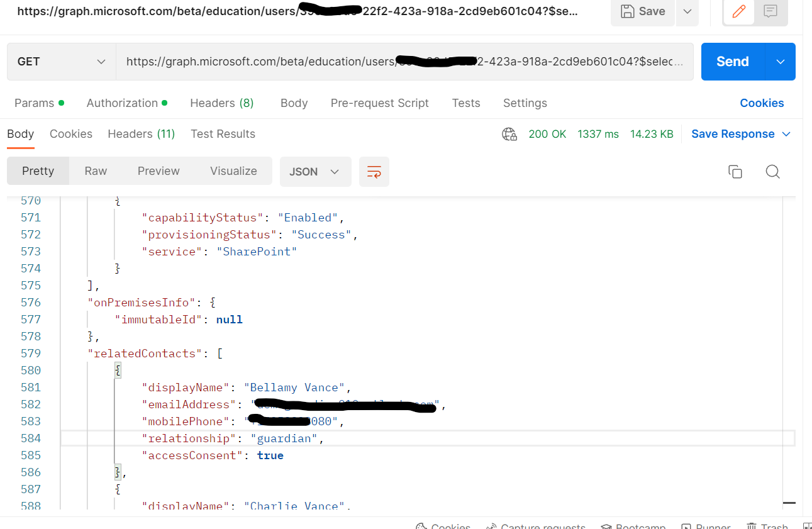Click the network response info globe icon
This screenshot has width=812, height=529.
click(x=509, y=133)
